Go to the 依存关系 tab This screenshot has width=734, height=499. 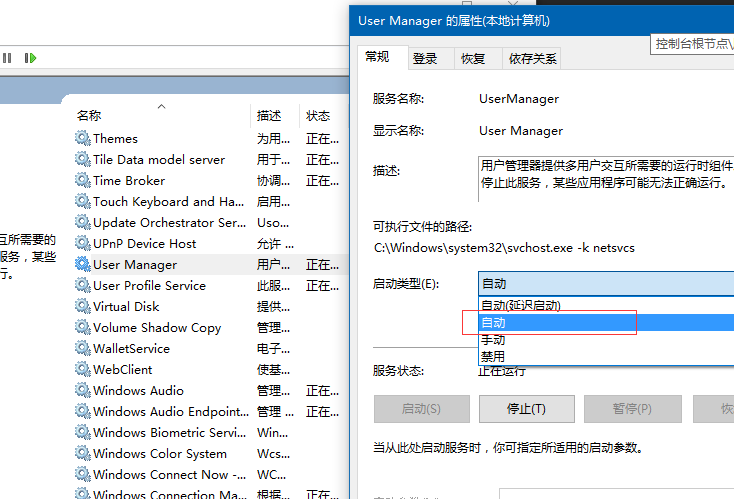pyautogui.click(x=532, y=59)
